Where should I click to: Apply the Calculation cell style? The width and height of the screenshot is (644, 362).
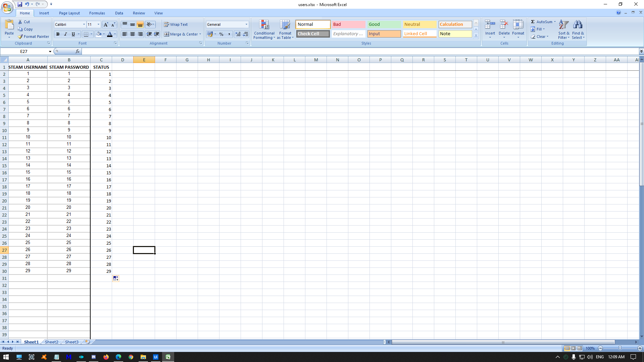click(455, 24)
